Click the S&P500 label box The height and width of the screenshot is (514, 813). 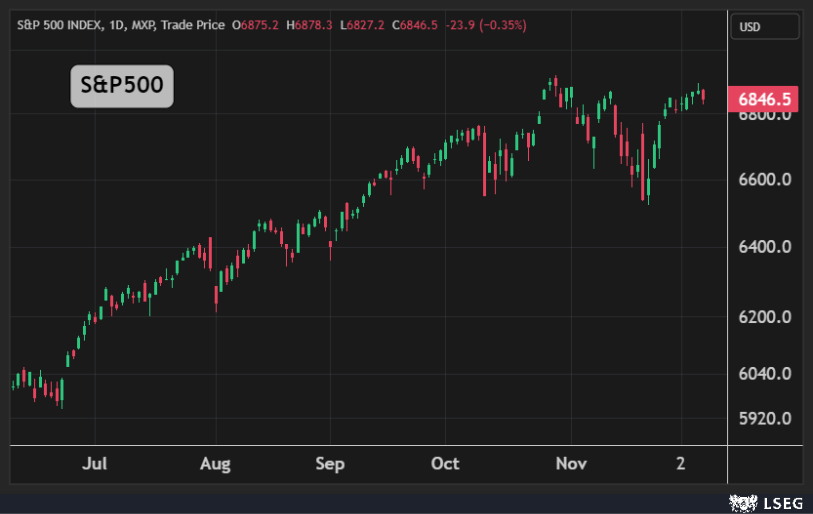point(122,86)
